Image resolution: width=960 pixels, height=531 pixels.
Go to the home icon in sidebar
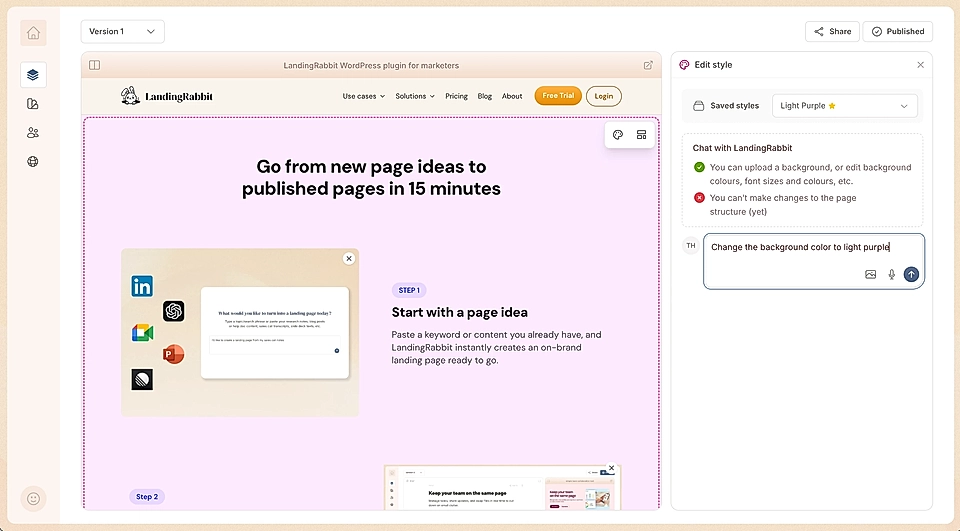(33, 33)
